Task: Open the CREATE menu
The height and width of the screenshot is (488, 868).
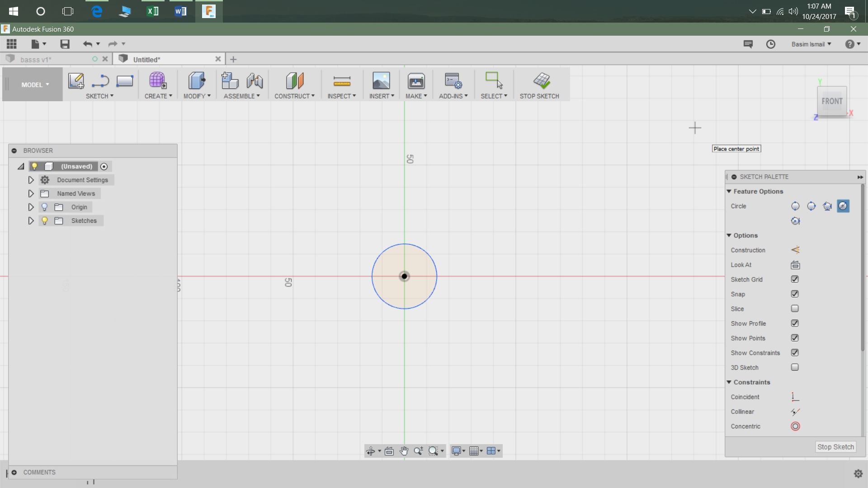Action: coord(158,96)
